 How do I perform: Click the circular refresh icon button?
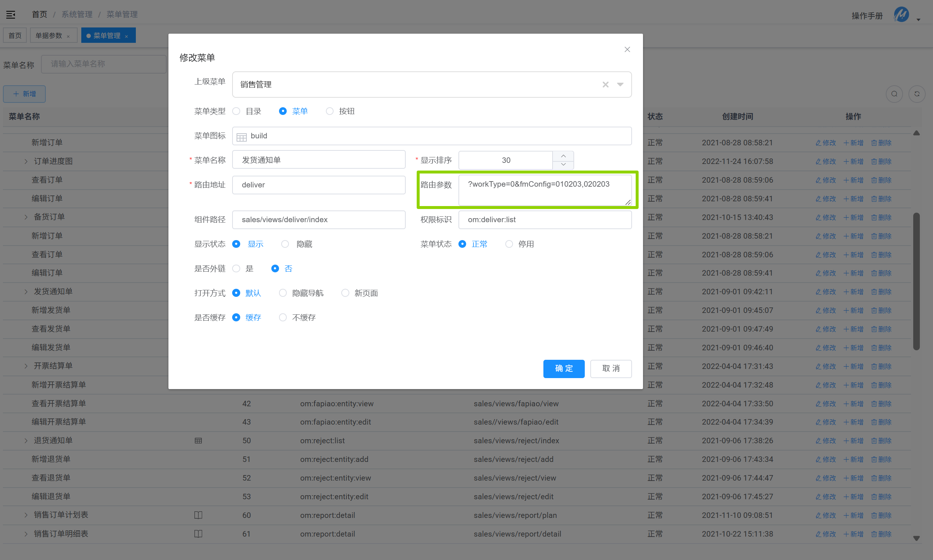(917, 94)
